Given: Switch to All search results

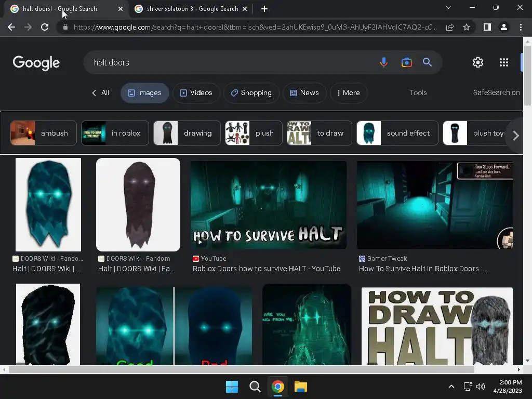Looking at the screenshot, I should tap(100, 92).
